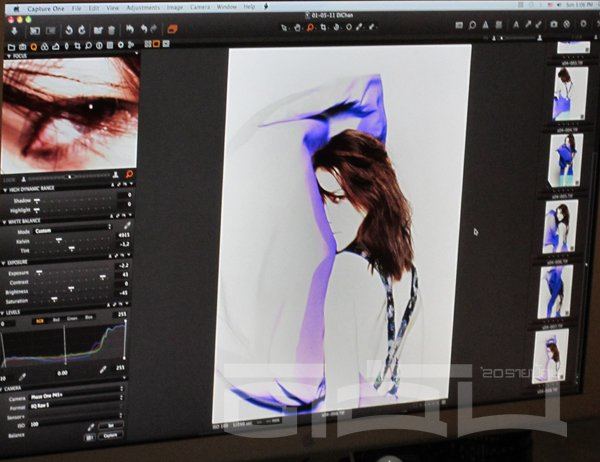Open the Library folder tool tab
This screenshot has height=462, width=600.
coord(11,47)
